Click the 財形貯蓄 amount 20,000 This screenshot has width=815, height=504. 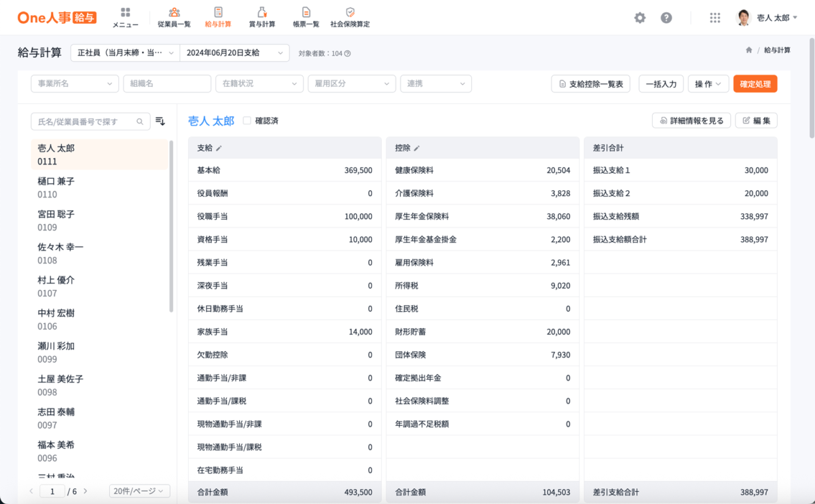(558, 332)
